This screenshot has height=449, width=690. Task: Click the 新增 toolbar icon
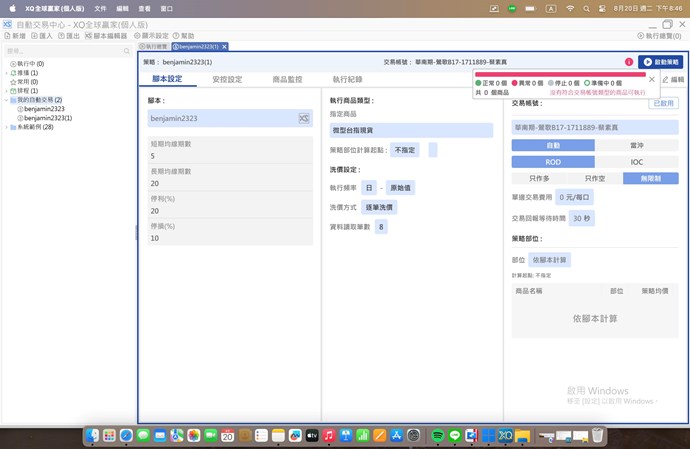click(x=15, y=35)
